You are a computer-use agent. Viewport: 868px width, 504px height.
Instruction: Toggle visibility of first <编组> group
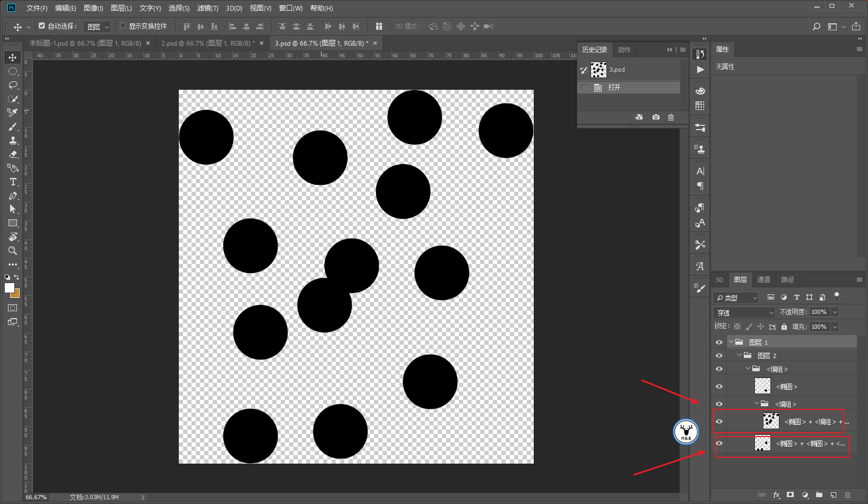[719, 369]
